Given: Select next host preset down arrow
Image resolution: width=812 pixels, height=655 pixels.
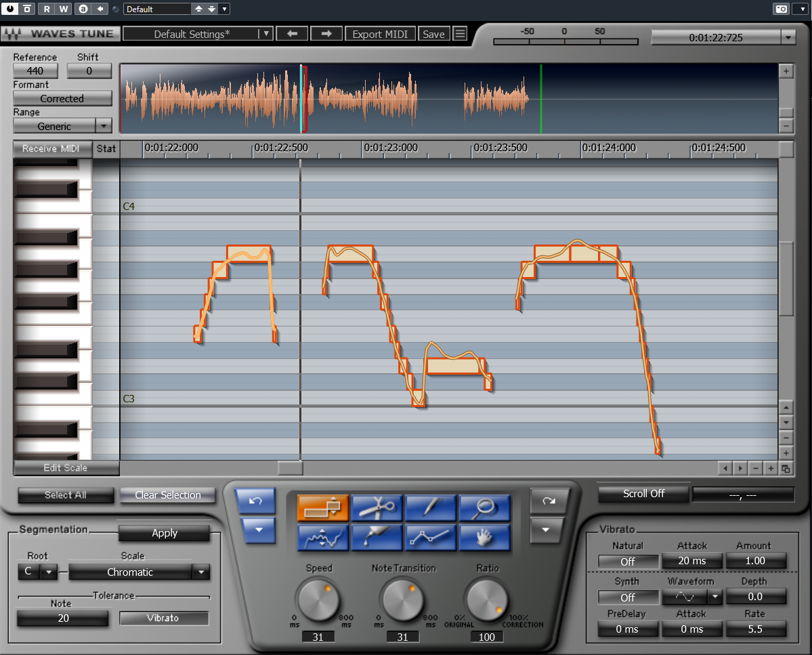Looking at the screenshot, I should pos(211,9).
